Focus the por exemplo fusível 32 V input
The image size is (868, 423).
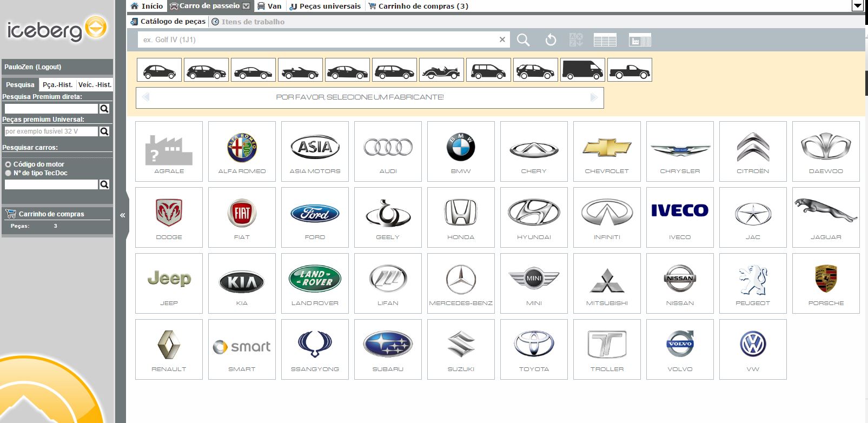pyautogui.click(x=51, y=131)
